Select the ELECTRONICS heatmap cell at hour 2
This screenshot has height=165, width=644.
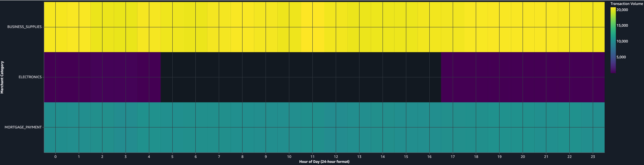click(102, 77)
